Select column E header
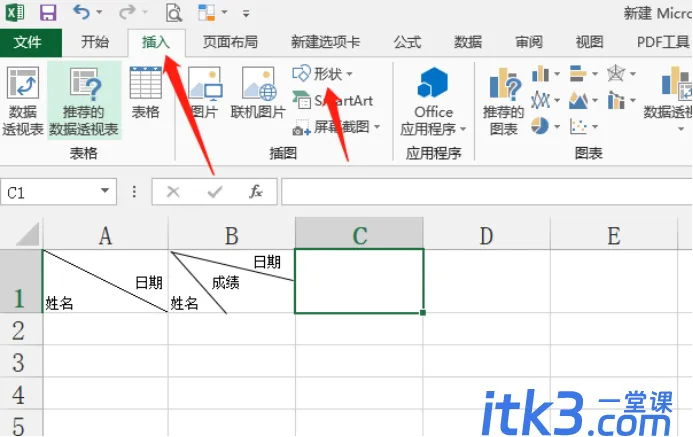This screenshot has height=437, width=693. coord(614,234)
